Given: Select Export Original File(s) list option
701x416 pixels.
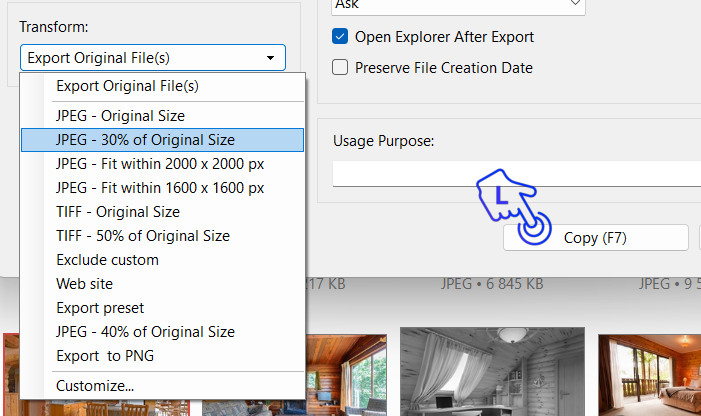Looking at the screenshot, I should tap(127, 86).
